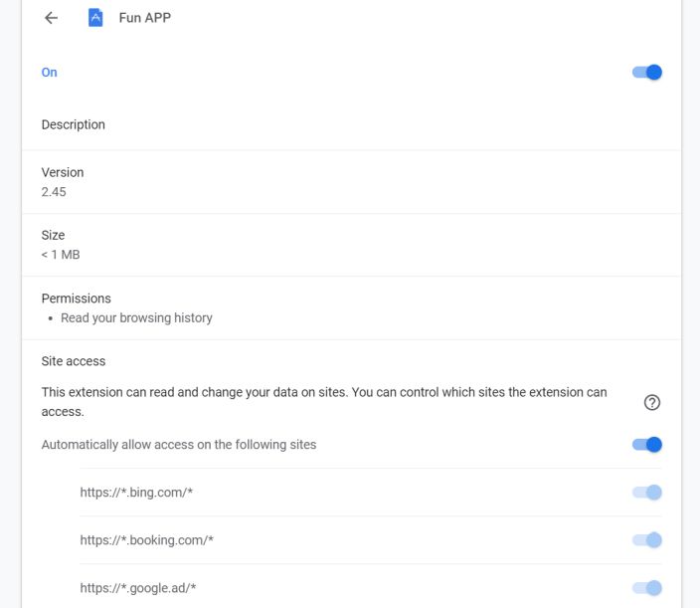This screenshot has height=608, width=700.
Task: Click "Automatically allow access on the following sites" label
Action: click(x=179, y=445)
